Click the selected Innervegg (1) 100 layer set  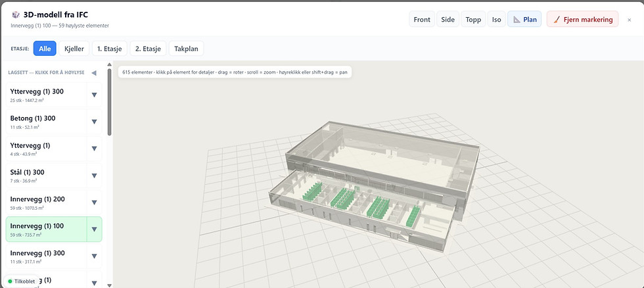[x=46, y=229]
